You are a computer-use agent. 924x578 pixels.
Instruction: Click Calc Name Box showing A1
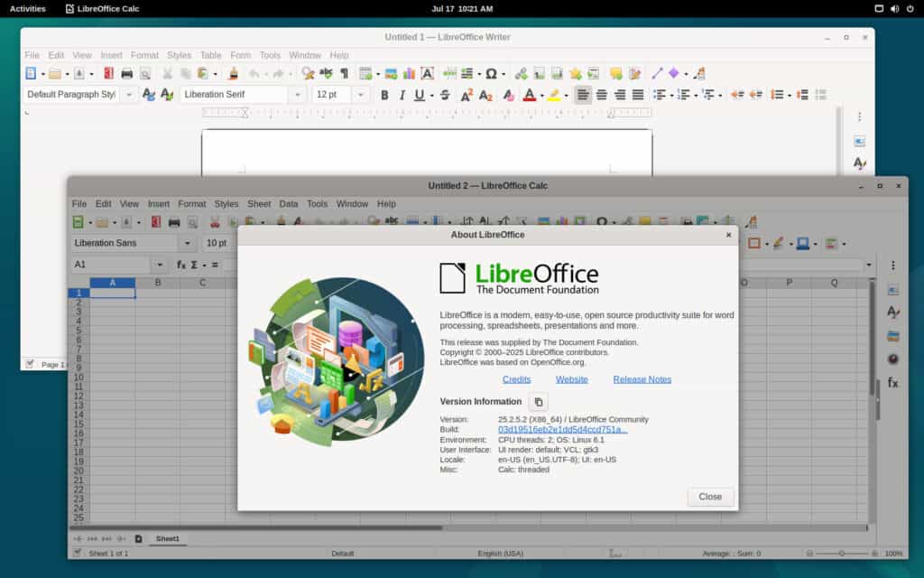(x=112, y=265)
